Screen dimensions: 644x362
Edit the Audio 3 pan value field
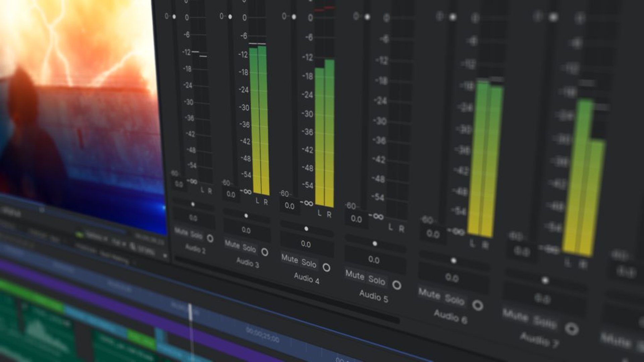pos(247,231)
